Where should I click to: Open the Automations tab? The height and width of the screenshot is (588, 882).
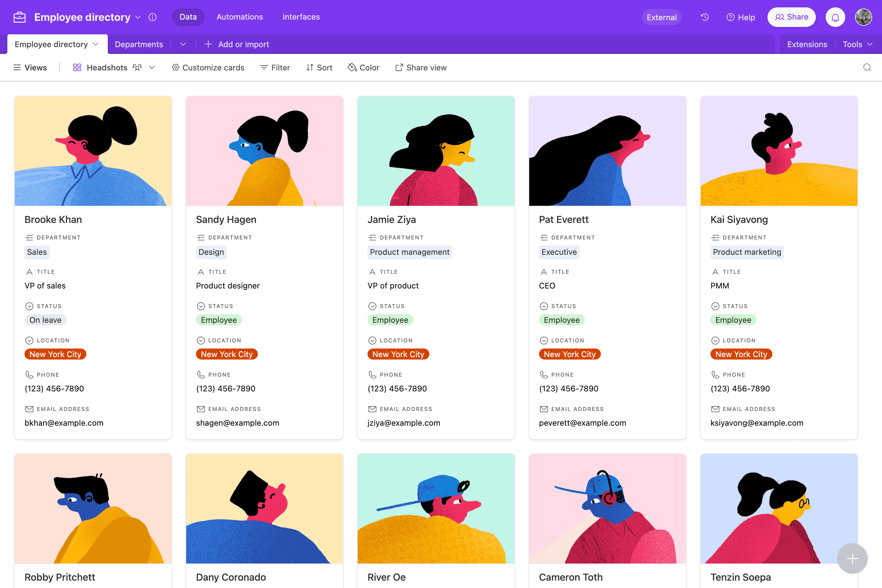point(239,17)
